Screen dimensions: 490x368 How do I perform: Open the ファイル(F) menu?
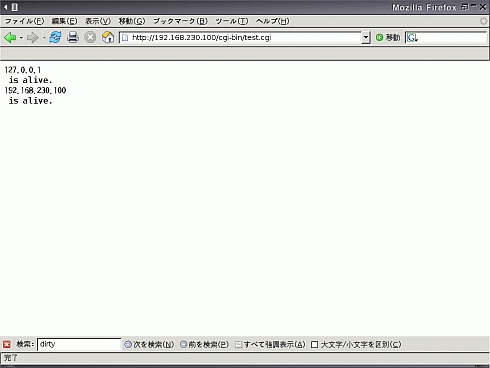(x=24, y=21)
